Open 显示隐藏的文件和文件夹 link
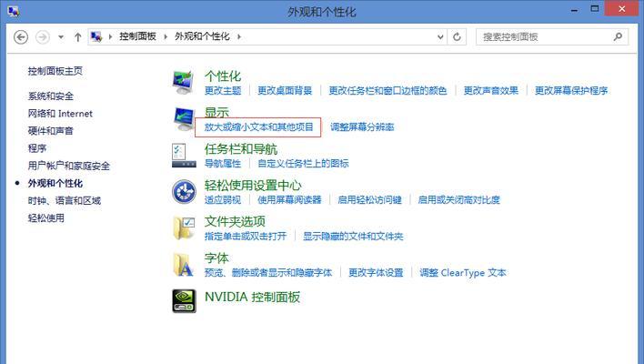Image resolution: width=644 pixels, height=364 pixels. click(x=353, y=237)
